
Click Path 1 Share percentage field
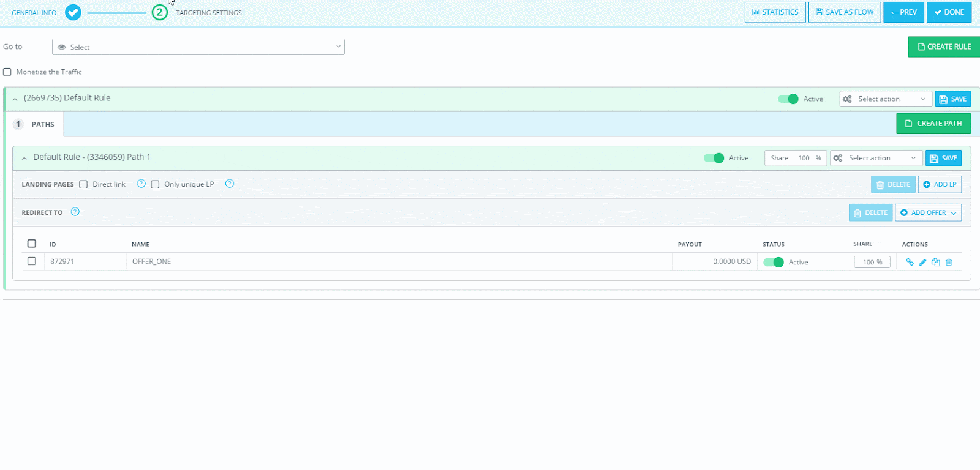pos(796,158)
